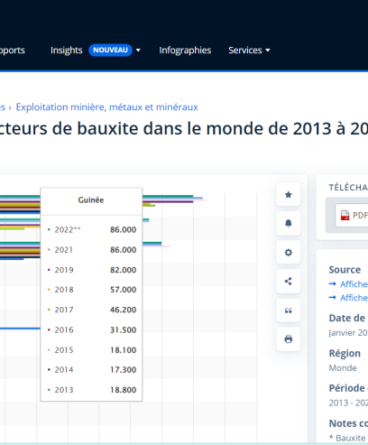Open the Insights menu item
The height and width of the screenshot is (445, 368).
(x=66, y=50)
